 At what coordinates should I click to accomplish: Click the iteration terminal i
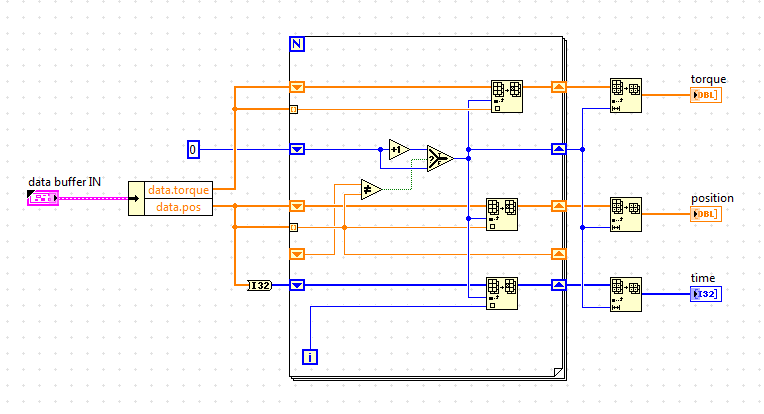coord(310,357)
